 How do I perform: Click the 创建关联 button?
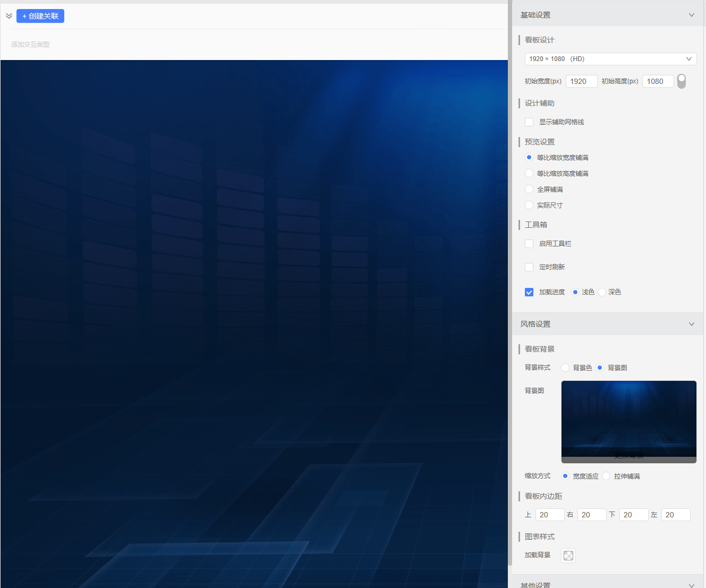(40, 16)
